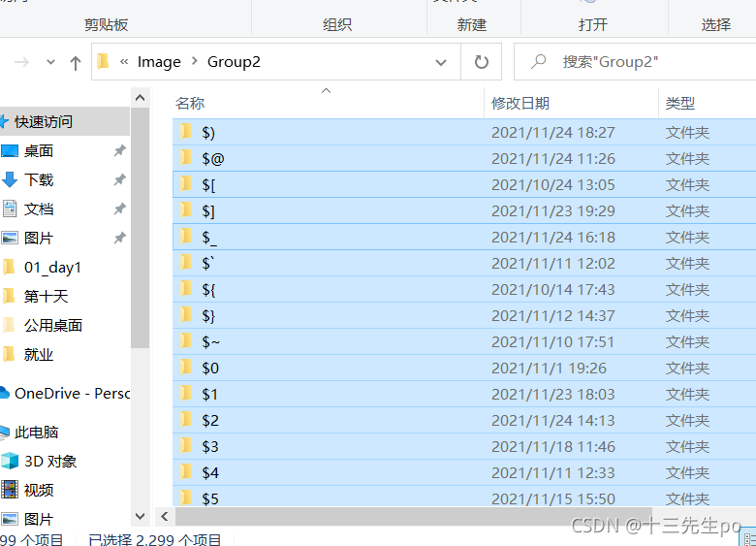Image resolution: width=756 pixels, height=546 pixels.
Task: Click the search magnifier icon
Action: pos(538,62)
